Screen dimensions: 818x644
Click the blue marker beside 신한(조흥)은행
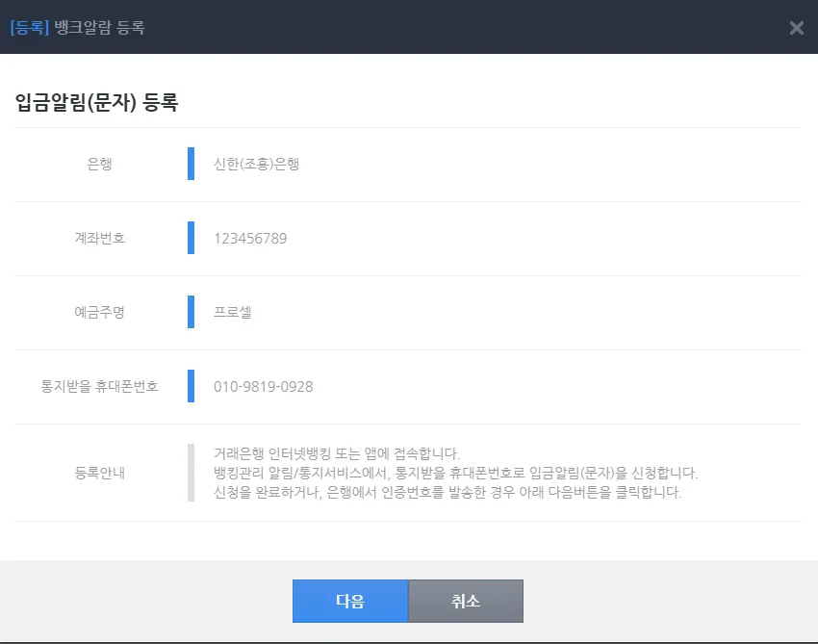click(x=191, y=164)
